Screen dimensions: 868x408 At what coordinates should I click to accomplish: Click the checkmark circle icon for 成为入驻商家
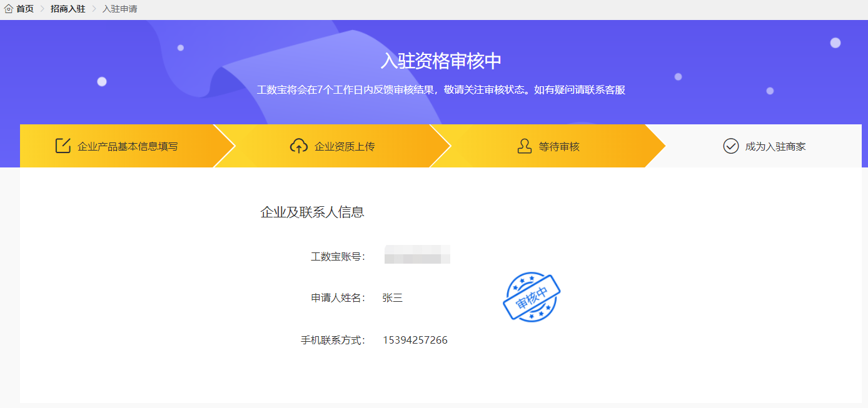point(730,146)
